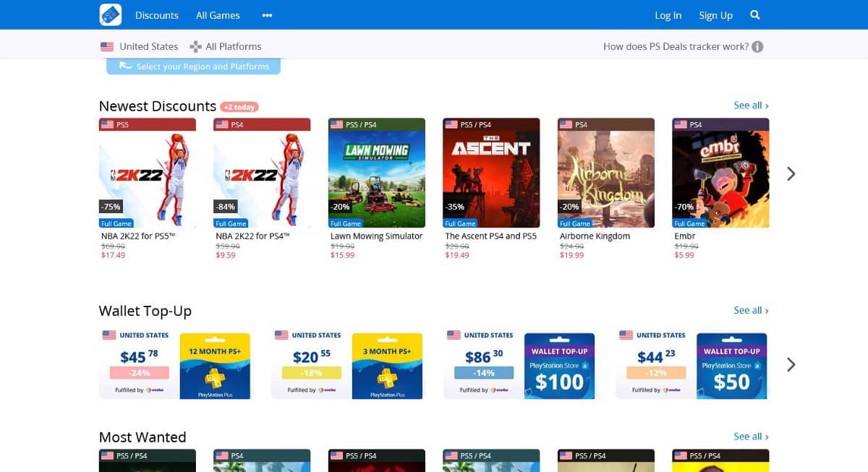Click the -18% discount badge
Image resolution: width=868 pixels, height=472 pixels.
(312, 373)
